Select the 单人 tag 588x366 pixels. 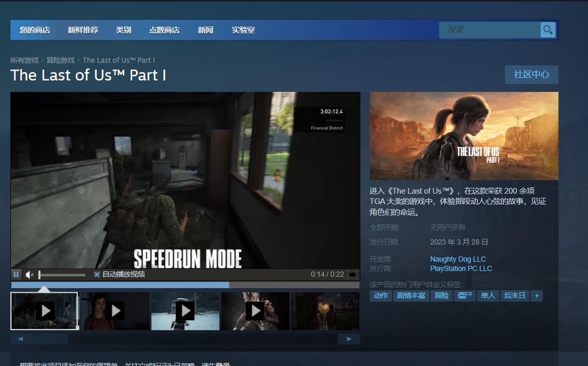tap(488, 296)
